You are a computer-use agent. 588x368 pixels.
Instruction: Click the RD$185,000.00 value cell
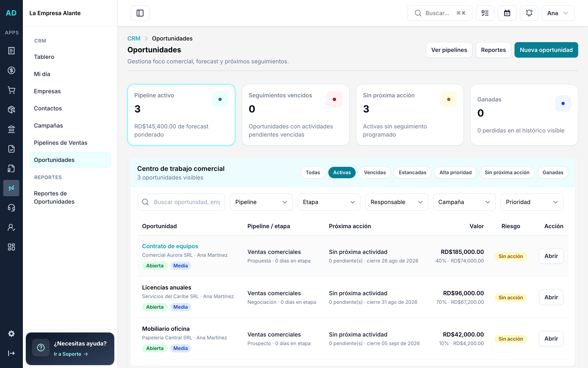click(462, 252)
